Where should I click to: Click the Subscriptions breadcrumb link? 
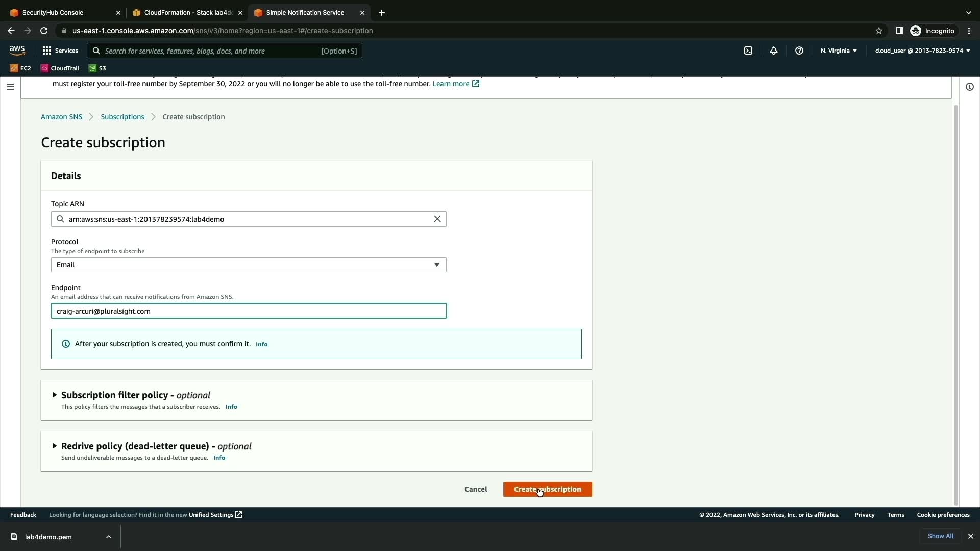coord(122,117)
